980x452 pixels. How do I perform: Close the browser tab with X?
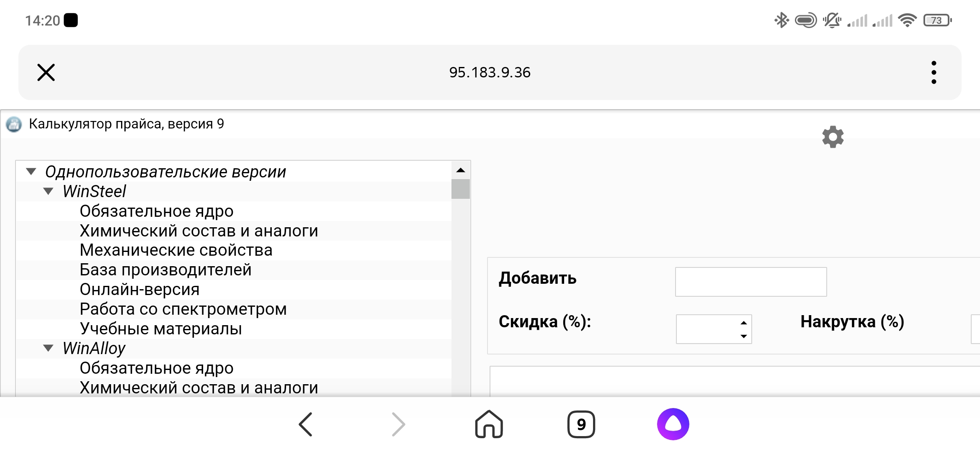coord(46,72)
